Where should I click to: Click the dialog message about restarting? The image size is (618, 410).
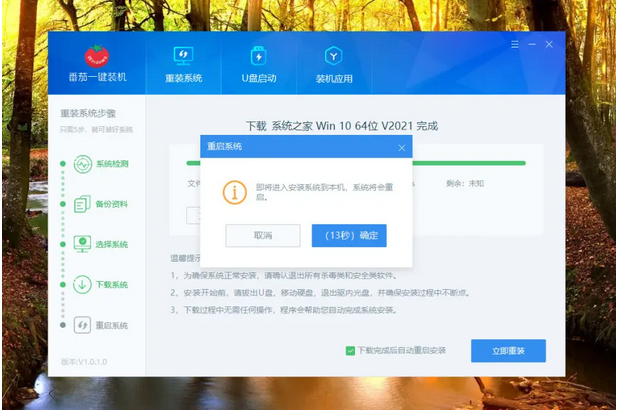[x=325, y=192]
